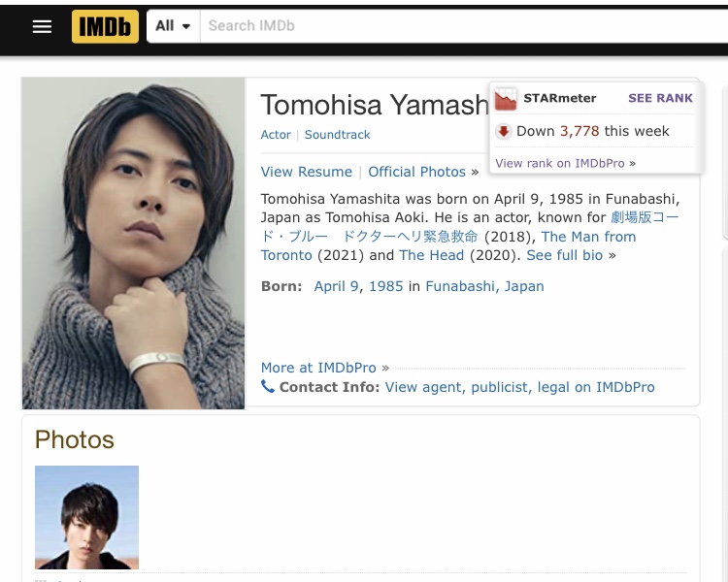728x582 pixels.
Task: Focus the Search IMDb field
Action: pos(463,26)
